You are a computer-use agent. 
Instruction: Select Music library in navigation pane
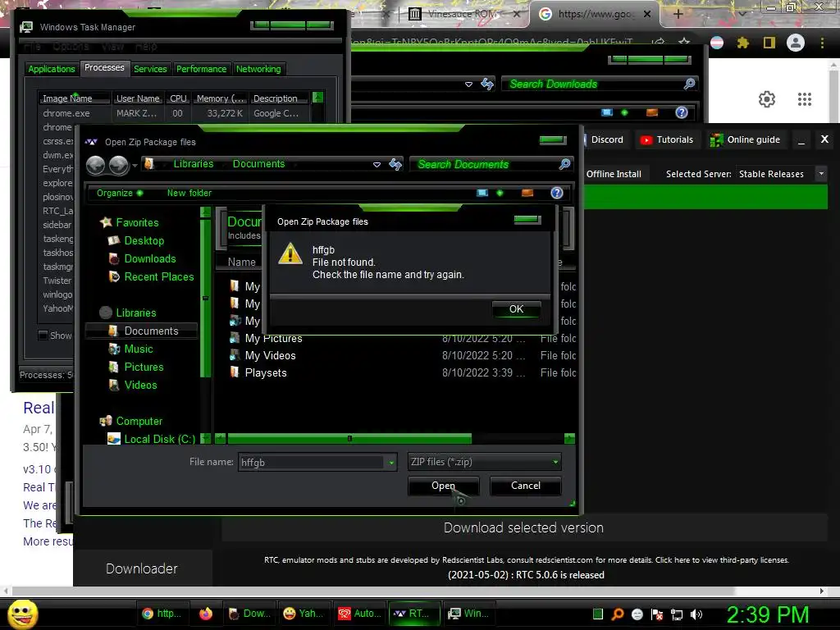(138, 349)
